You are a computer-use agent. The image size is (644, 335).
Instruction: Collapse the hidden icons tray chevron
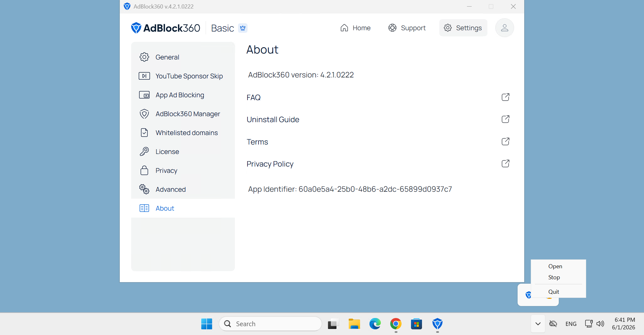[x=538, y=324]
